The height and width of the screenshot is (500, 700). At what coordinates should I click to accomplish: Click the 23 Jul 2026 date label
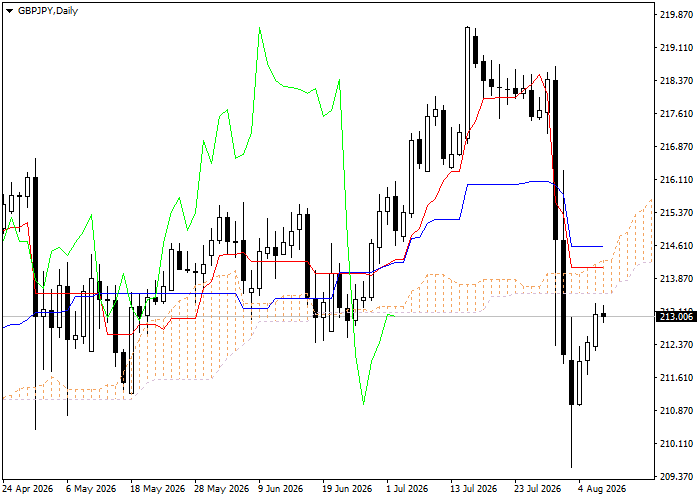tap(538, 489)
